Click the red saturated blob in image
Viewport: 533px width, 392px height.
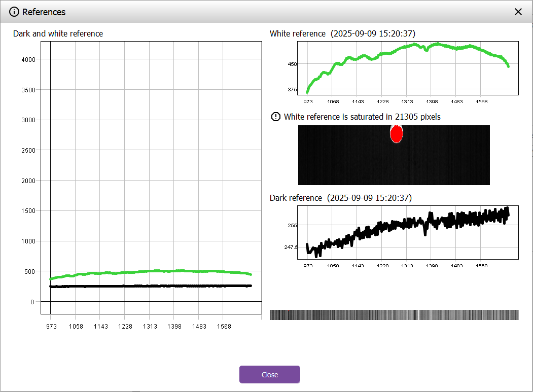(396, 134)
